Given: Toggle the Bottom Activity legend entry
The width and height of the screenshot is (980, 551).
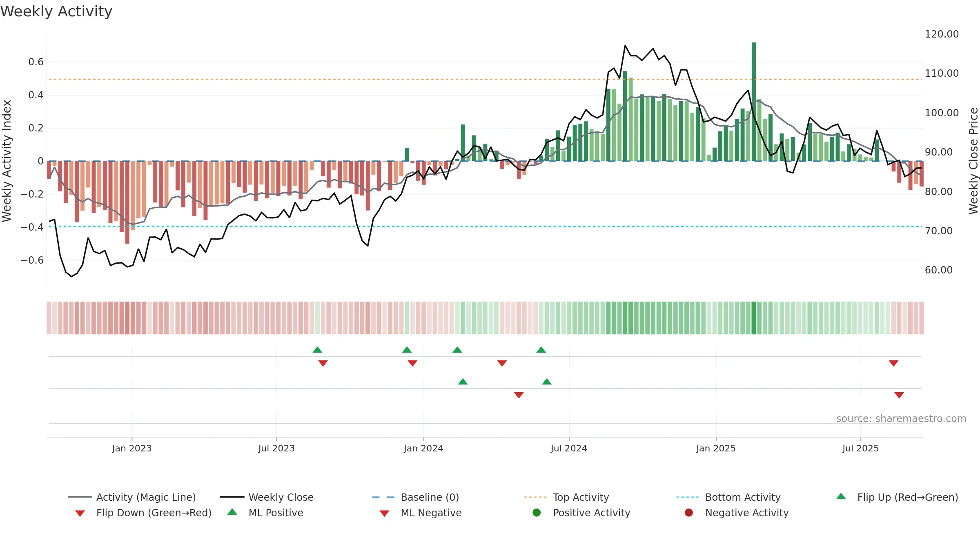Looking at the screenshot, I should tap(728, 497).
